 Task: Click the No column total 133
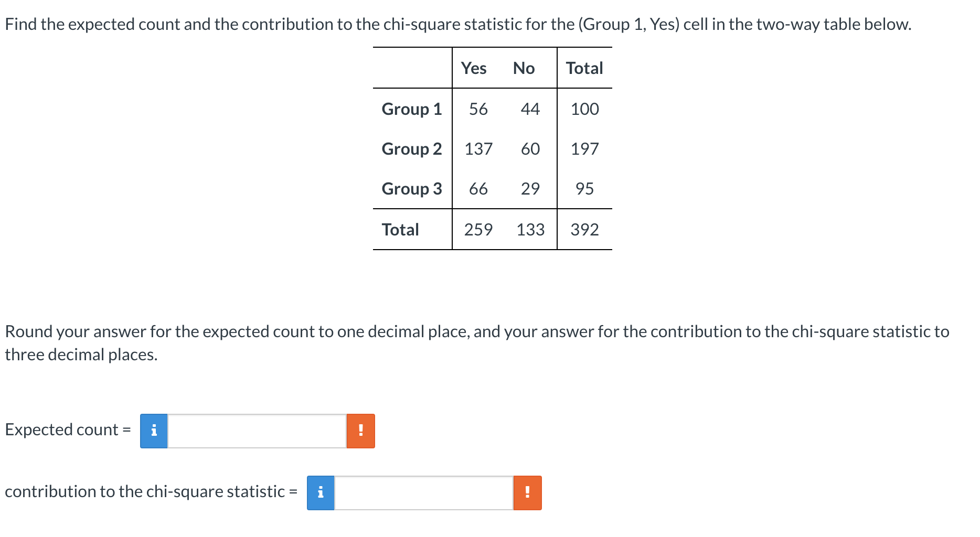click(x=530, y=230)
